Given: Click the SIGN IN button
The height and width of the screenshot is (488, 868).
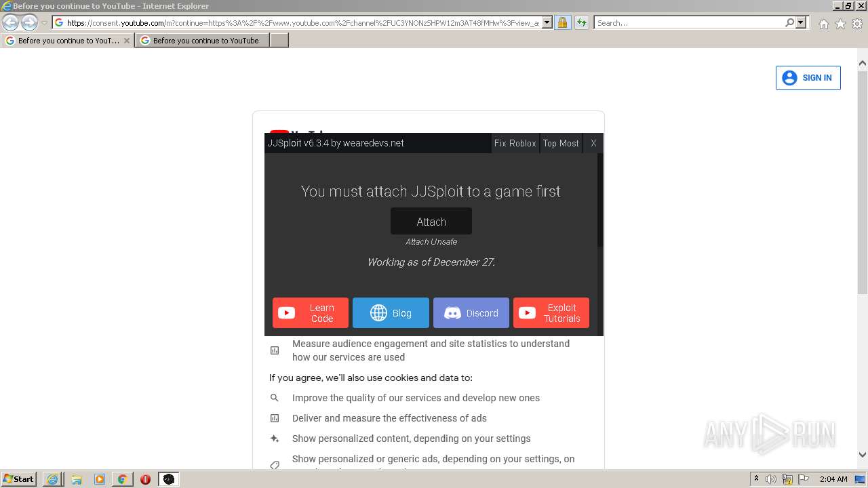Looking at the screenshot, I should (x=808, y=78).
